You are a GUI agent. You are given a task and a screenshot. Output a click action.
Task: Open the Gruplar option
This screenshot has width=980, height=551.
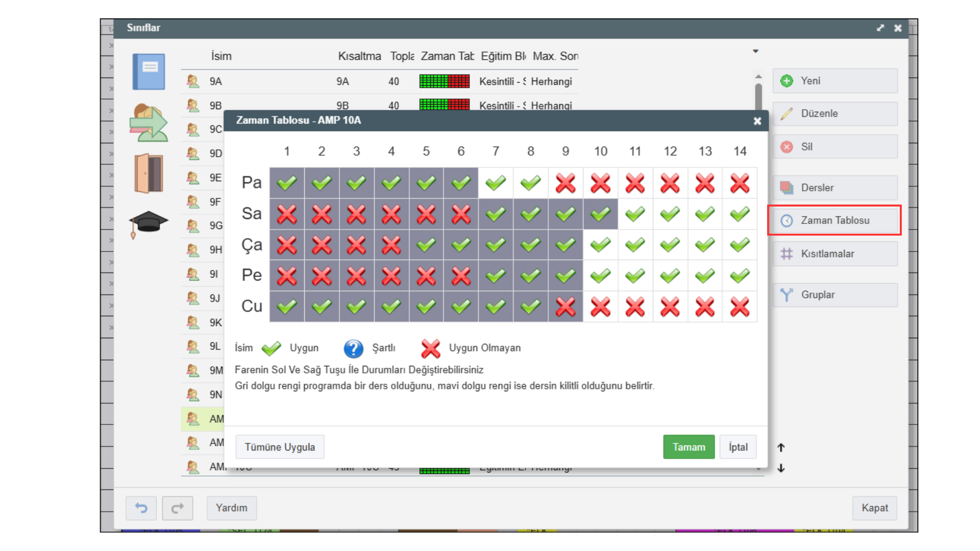click(x=835, y=295)
